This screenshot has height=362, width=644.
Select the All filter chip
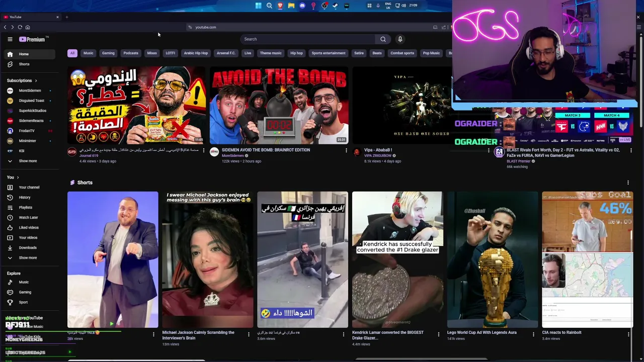(x=72, y=53)
